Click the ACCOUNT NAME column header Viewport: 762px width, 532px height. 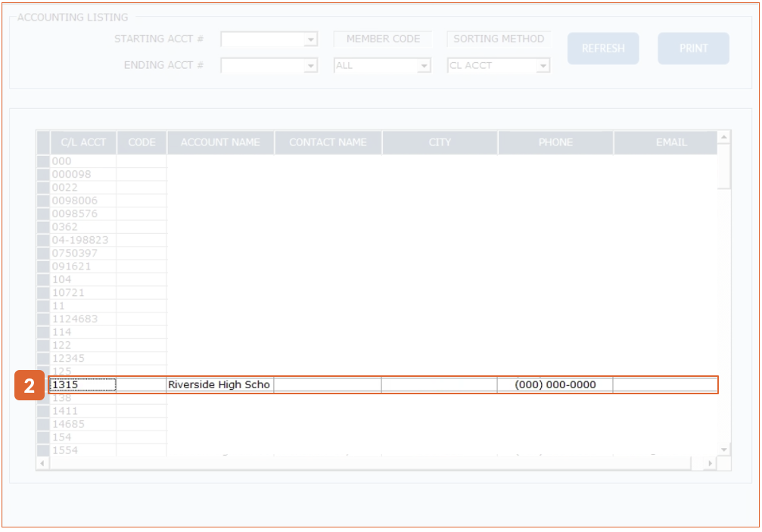tap(220, 142)
